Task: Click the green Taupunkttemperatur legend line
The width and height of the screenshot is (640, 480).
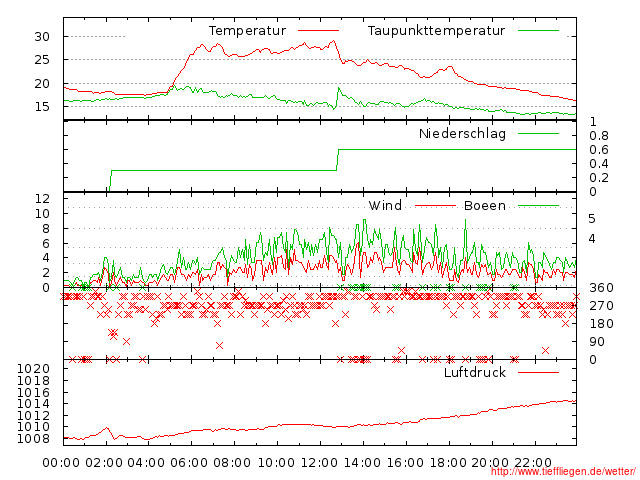Action: pos(538,31)
